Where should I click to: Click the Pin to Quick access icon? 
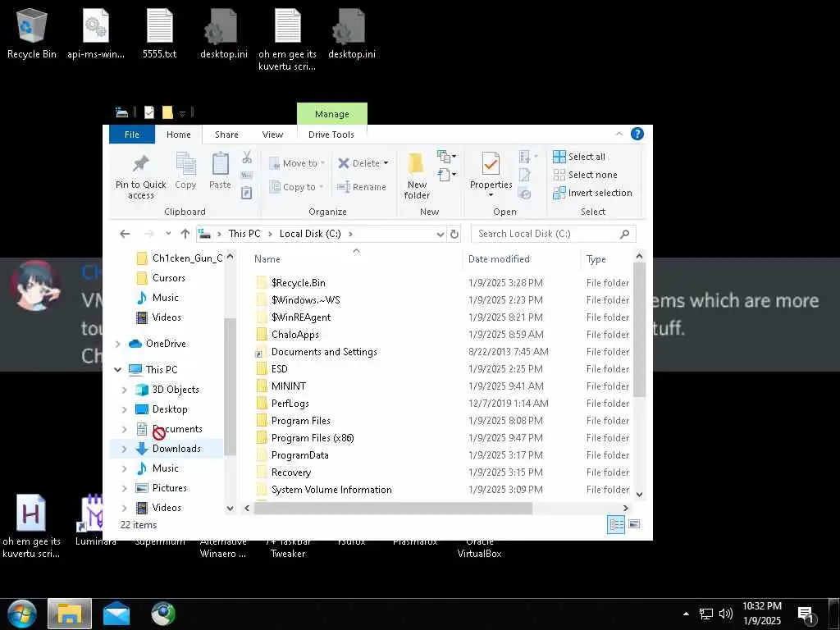pyautogui.click(x=141, y=164)
